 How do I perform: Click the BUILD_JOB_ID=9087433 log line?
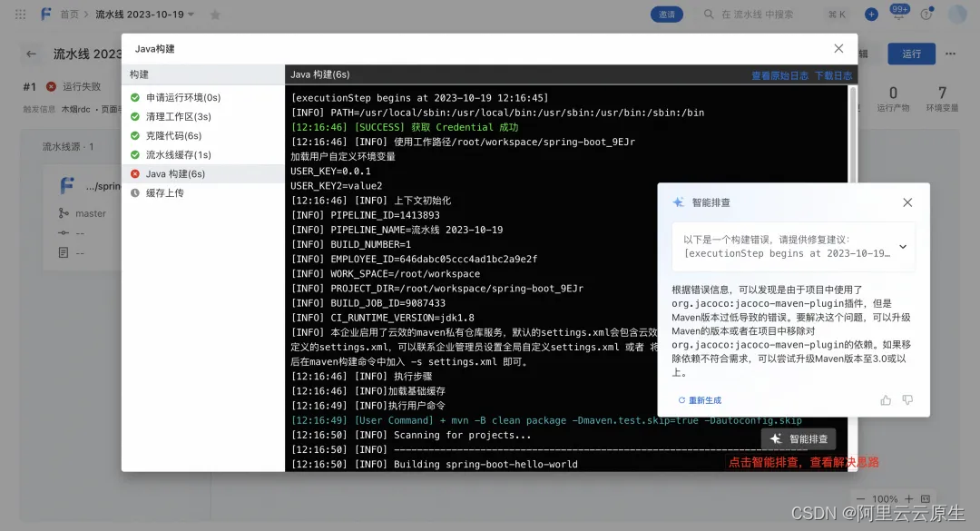point(368,302)
